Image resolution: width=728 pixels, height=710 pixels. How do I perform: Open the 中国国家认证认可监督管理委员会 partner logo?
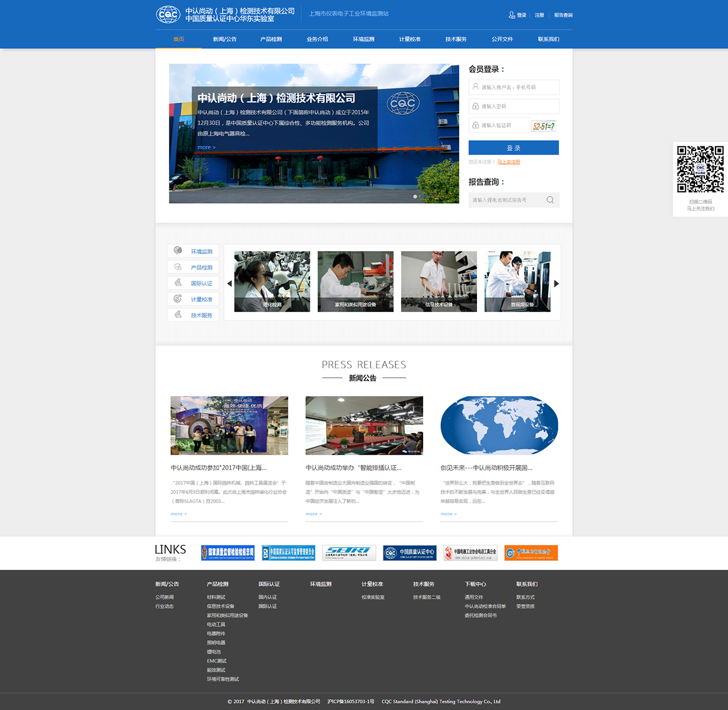pyautogui.click(x=289, y=553)
